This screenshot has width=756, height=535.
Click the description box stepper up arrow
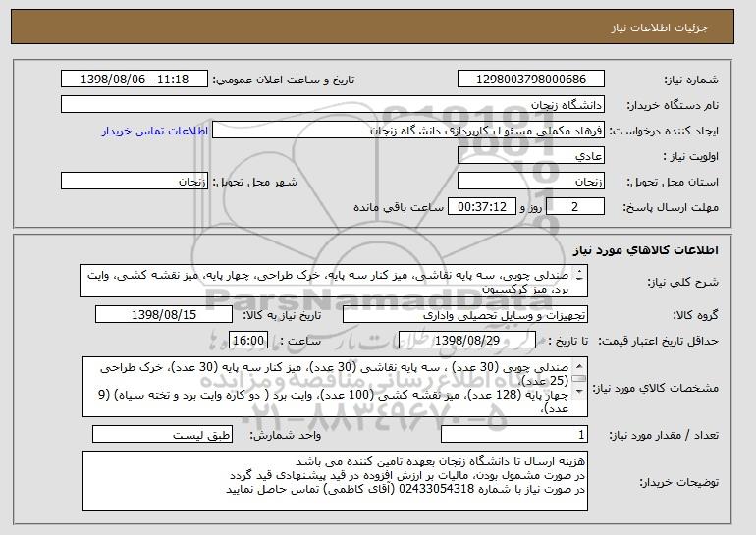point(579,270)
